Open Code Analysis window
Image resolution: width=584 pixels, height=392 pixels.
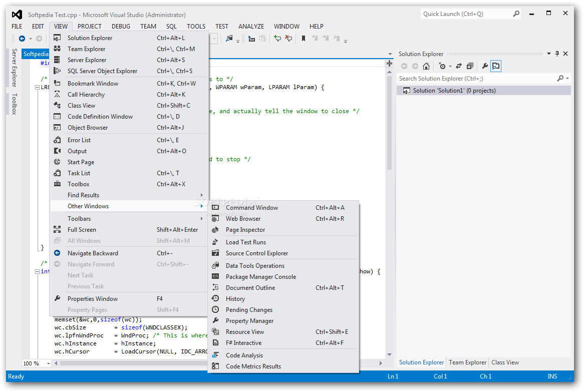pyautogui.click(x=283, y=355)
